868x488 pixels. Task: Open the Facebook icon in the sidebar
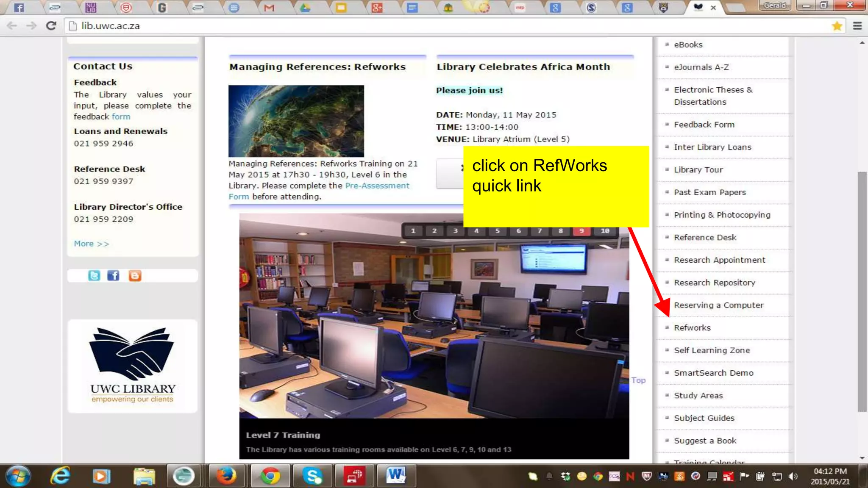coord(113,276)
